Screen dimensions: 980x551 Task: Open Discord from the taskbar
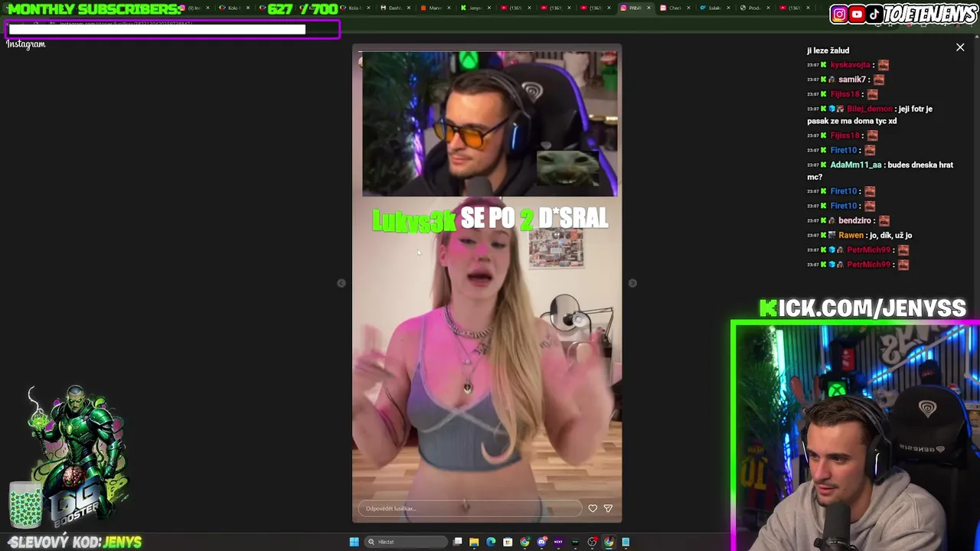pos(541,542)
